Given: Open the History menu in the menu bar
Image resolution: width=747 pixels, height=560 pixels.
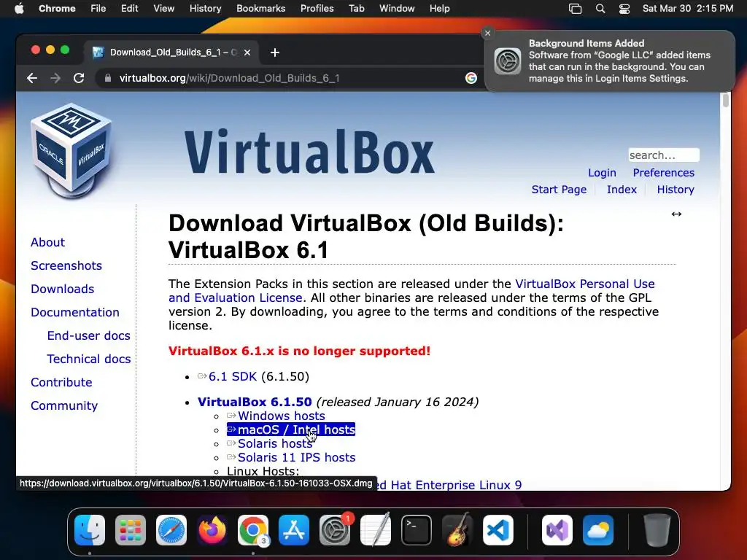Looking at the screenshot, I should tap(205, 9).
